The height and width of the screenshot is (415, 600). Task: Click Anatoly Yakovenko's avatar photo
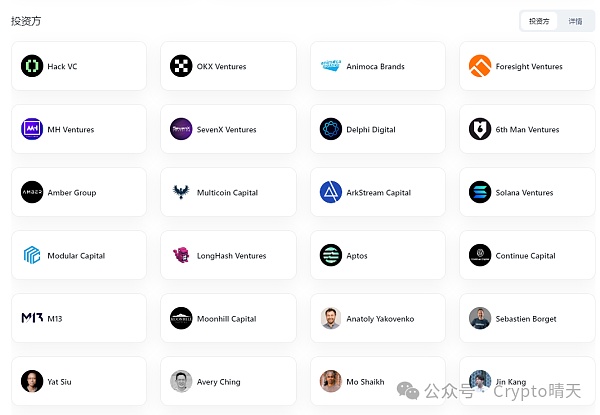331,318
